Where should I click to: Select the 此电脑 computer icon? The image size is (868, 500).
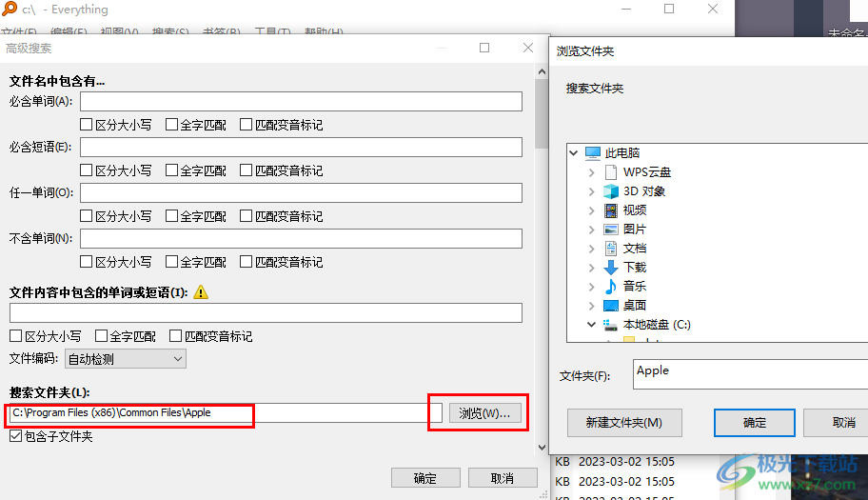(x=593, y=152)
